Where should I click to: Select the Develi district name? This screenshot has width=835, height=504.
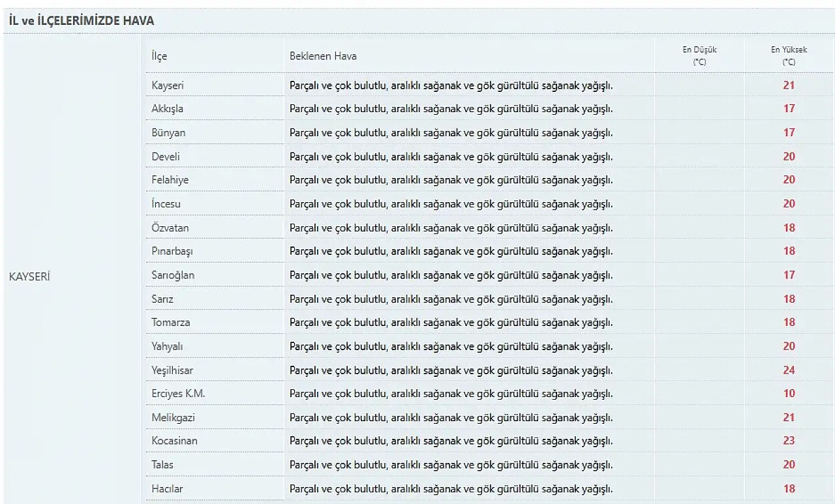tap(166, 156)
